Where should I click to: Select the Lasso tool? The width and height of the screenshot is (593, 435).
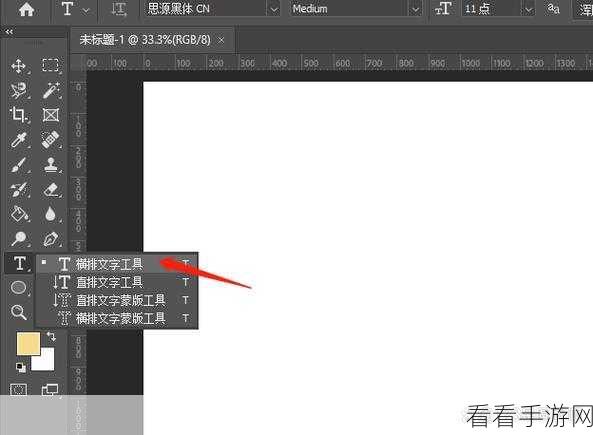pyautogui.click(x=19, y=91)
